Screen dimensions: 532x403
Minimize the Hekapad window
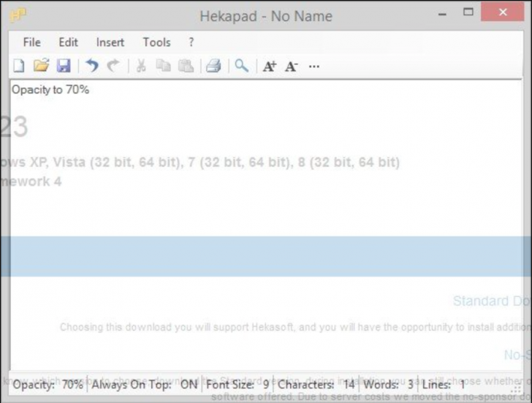tap(442, 14)
